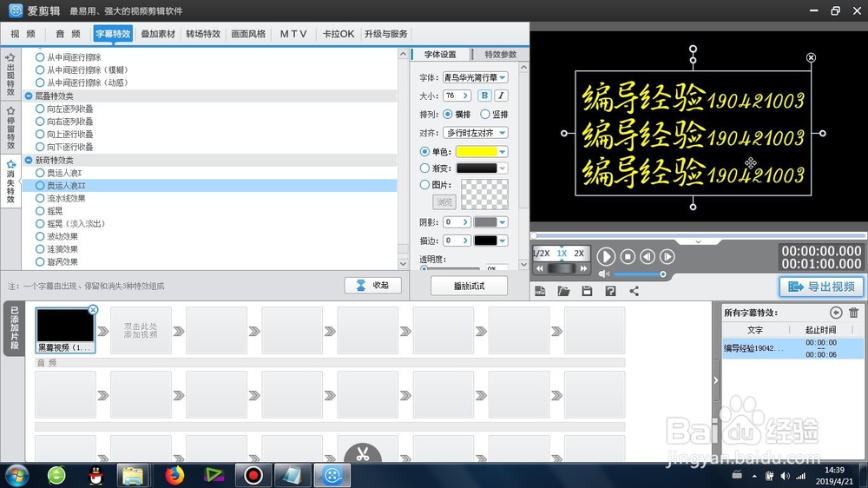Image resolution: width=868 pixels, height=488 pixels.
Task: Mute the preview with speaker icon
Action: (604, 274)
